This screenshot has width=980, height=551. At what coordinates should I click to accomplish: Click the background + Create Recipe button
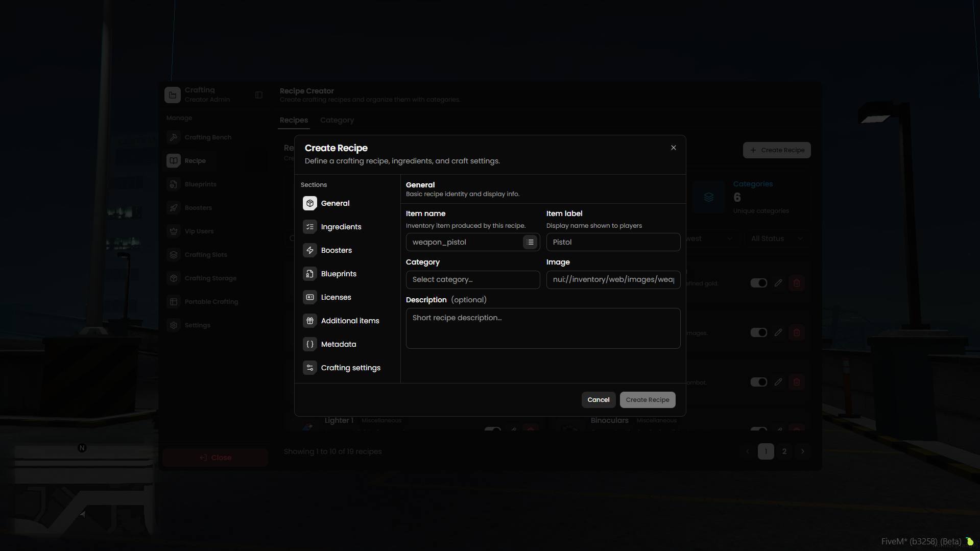[777, 150]
